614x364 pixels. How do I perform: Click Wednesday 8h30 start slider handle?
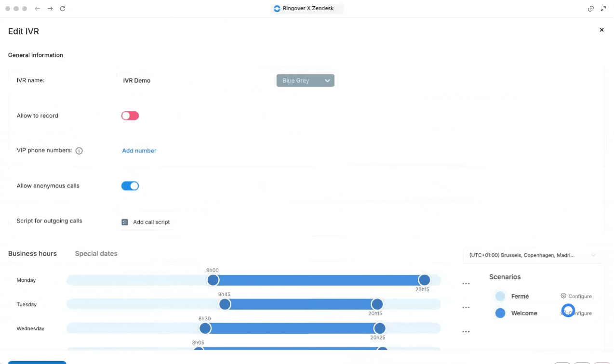click(205, 328)
